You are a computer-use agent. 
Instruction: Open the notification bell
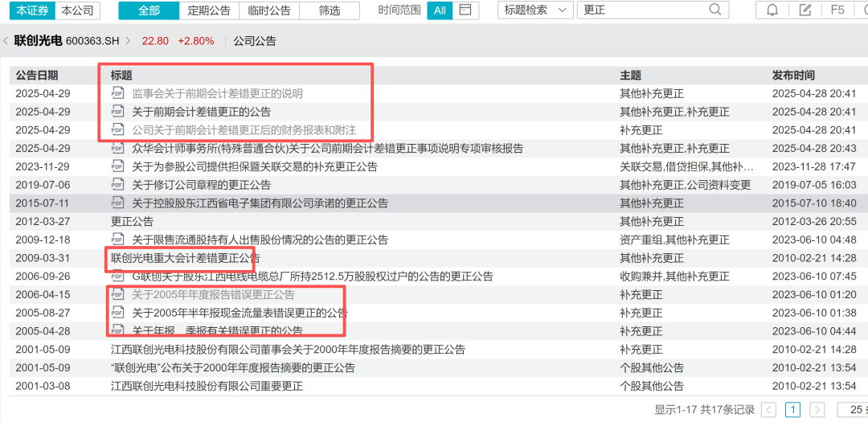pyautogui.click(x=772, y=10)
